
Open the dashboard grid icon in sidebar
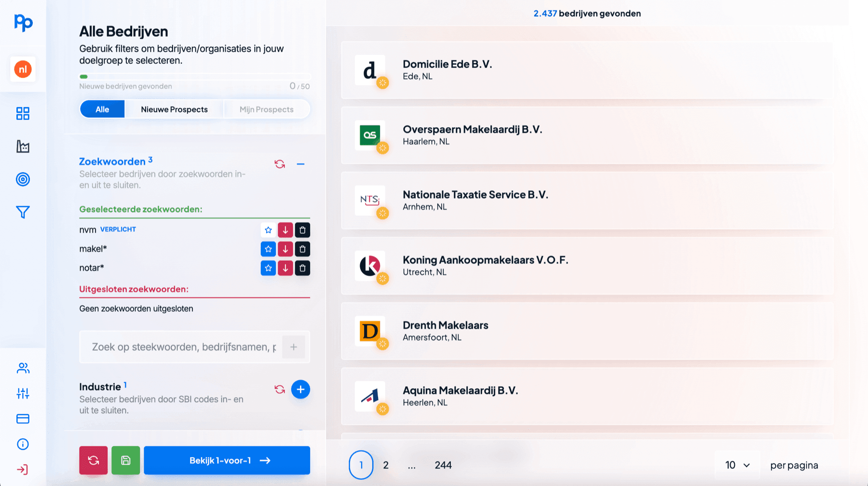(23, 113)
